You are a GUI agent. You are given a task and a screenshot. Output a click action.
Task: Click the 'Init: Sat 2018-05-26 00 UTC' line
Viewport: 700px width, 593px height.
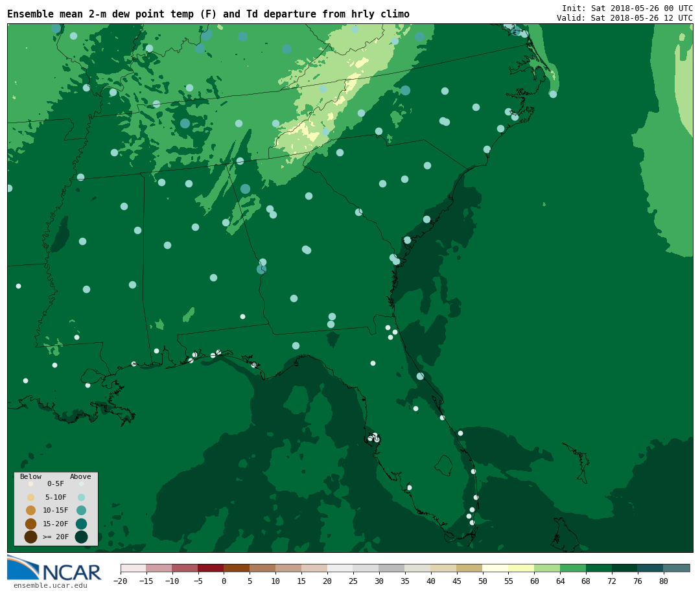(627, 8)
